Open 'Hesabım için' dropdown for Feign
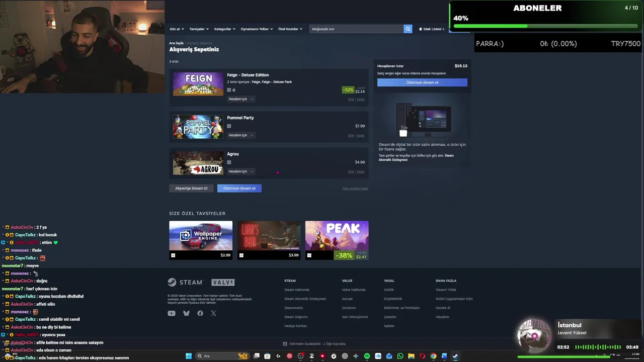This screenshot has width=644, height=362. pyautogui.click(x=241, y=99)
